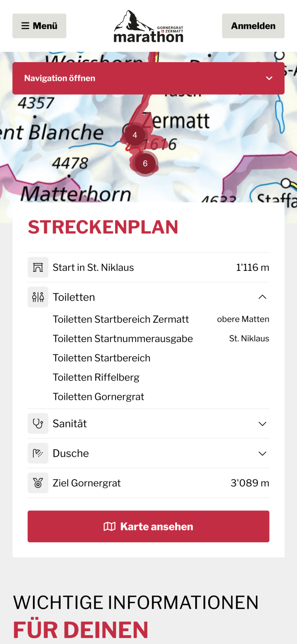Click the Toiletten restroom icon
Viewport: 297px width, 644px height.
38,297
